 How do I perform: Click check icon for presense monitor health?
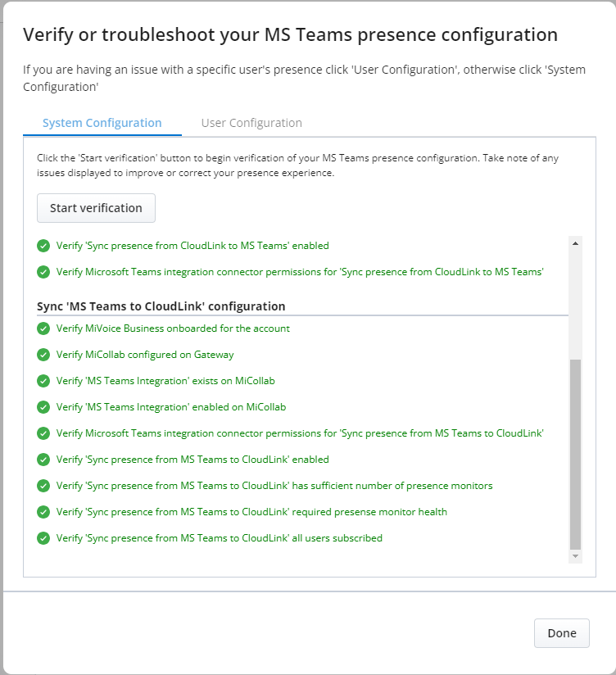point(43,512)
